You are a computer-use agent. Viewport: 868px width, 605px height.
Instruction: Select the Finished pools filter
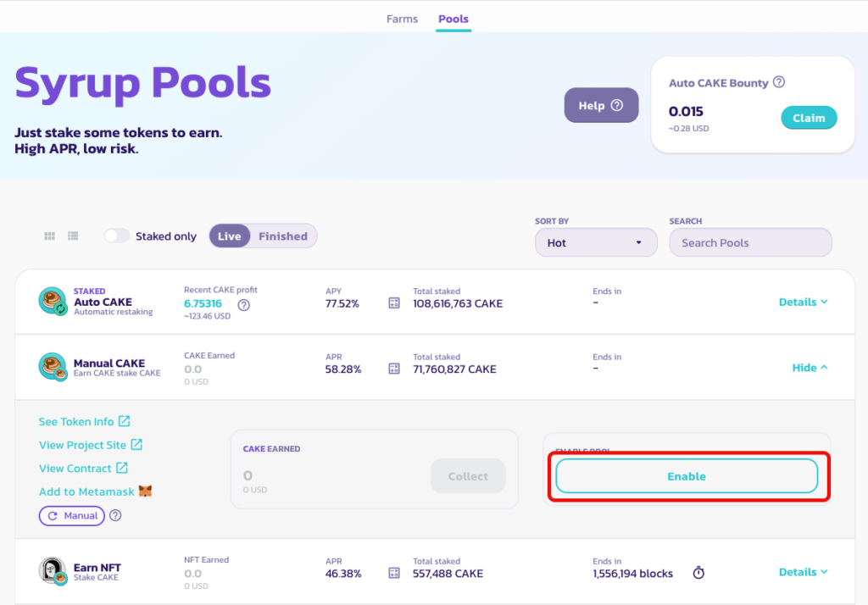[283, 236]
